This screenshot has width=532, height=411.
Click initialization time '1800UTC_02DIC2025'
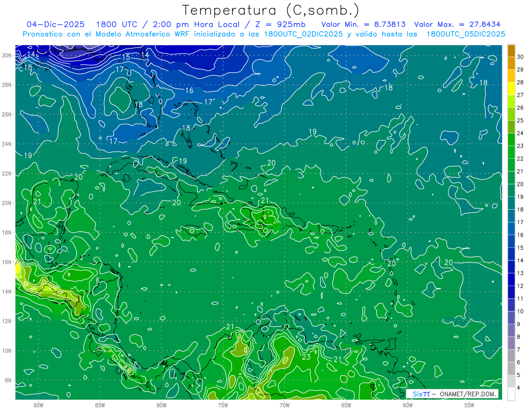coord(303,34)
